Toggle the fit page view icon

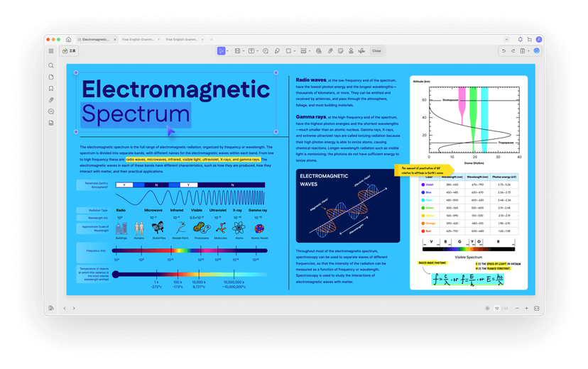click(537, 308)
